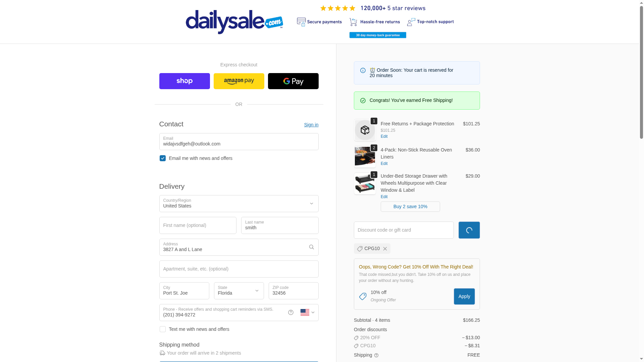Uncheck Email me with news and offers
The width and height of the screenshot is (644, 362).
click(x=163, y=158)
